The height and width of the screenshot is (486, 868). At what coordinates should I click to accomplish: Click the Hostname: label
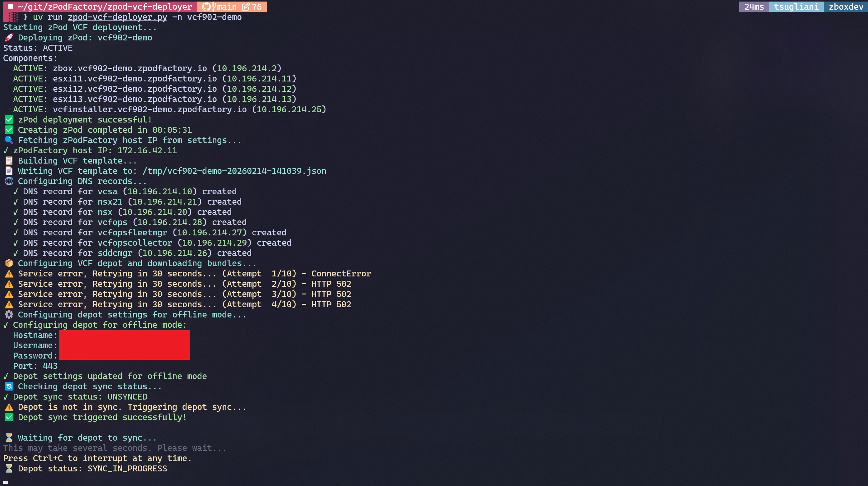pyautogui.click(x=35, y=335)
